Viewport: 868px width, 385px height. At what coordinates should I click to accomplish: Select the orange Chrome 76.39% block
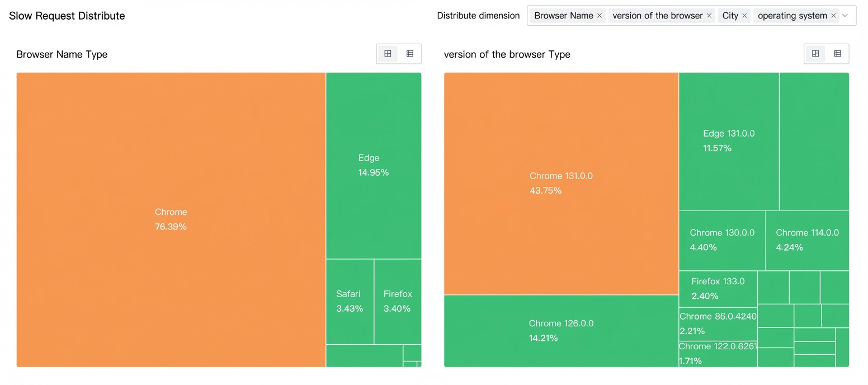(171, 219)
